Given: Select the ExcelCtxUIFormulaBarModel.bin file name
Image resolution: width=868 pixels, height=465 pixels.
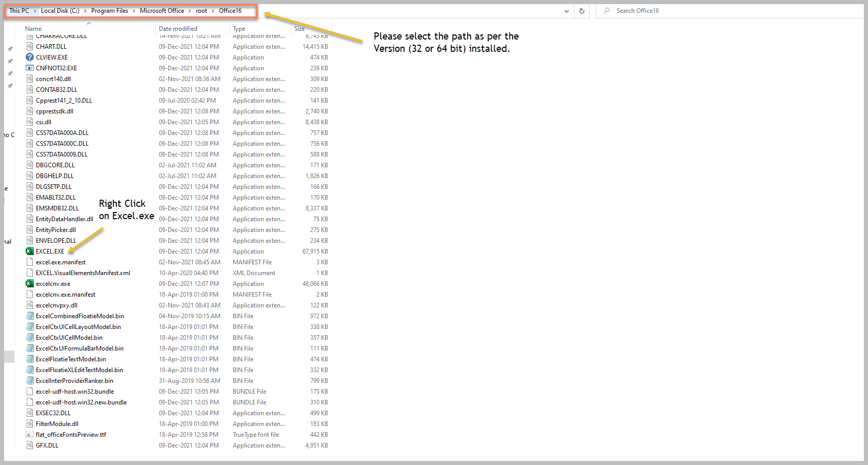Looking at the screenshot, I should pyautogui.click(x=79, y=348).
